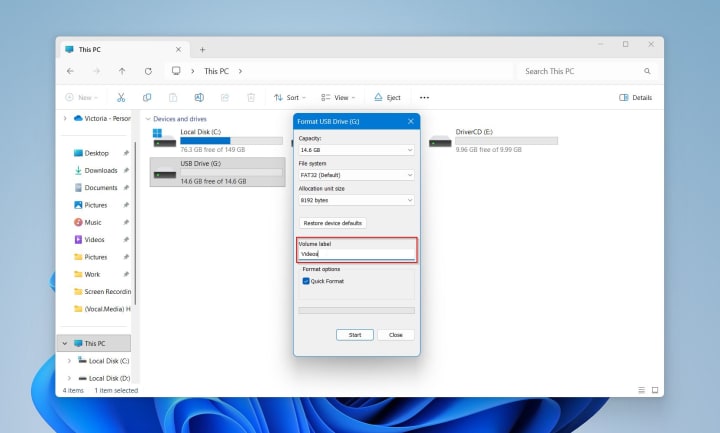The width and height of the screenshot is (720, 433).
Task: Open the File system dropdown
Action: (356, 175)
